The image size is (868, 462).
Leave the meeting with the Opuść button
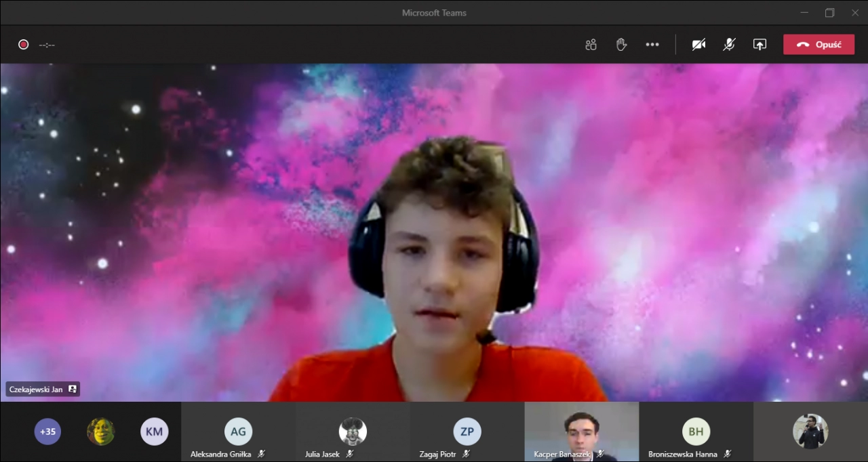(818, 45)
